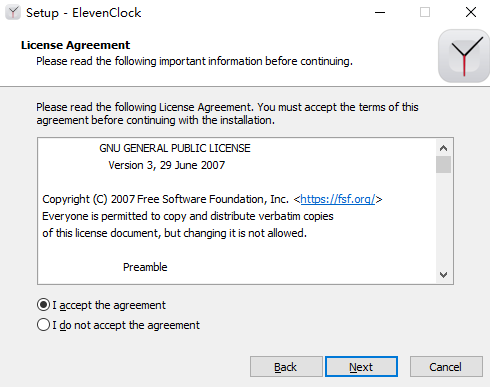
Task: Click the license text scrollbar thumb
Action: 443,165
